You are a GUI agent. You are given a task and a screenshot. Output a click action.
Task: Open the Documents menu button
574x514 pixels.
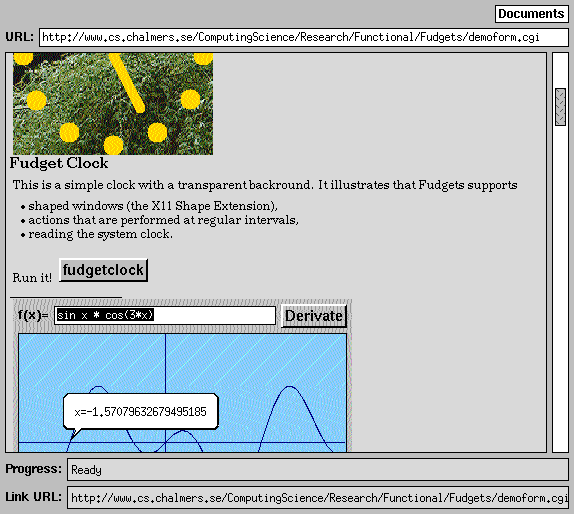pyautogui.click(x=532, y=14)
